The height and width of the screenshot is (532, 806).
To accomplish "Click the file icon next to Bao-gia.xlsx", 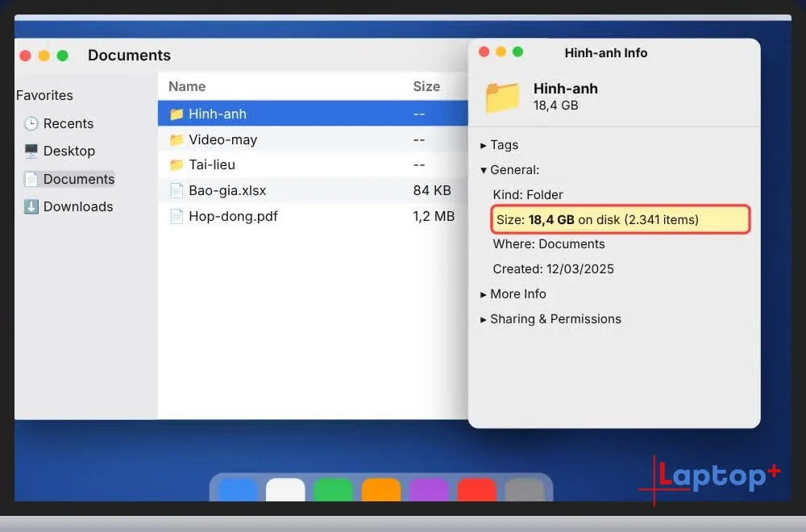I will click(177, 191).
